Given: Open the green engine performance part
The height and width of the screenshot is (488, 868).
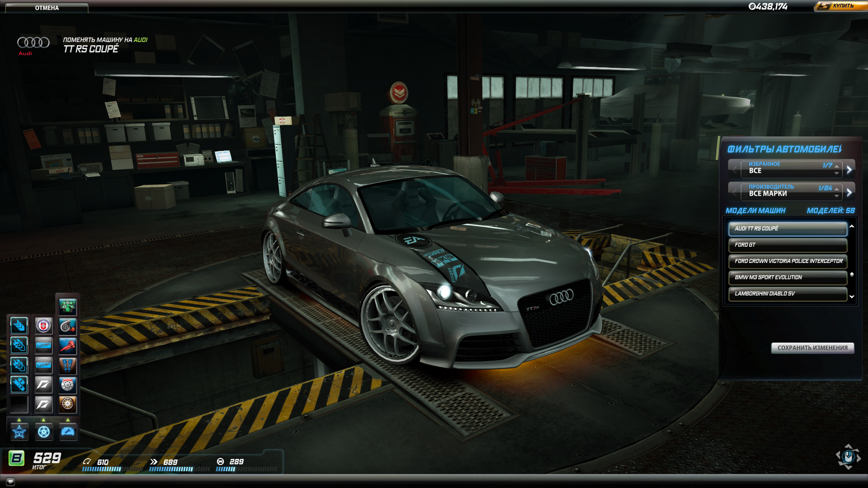Looking at the screenshot, I should (x=68, y=306).
